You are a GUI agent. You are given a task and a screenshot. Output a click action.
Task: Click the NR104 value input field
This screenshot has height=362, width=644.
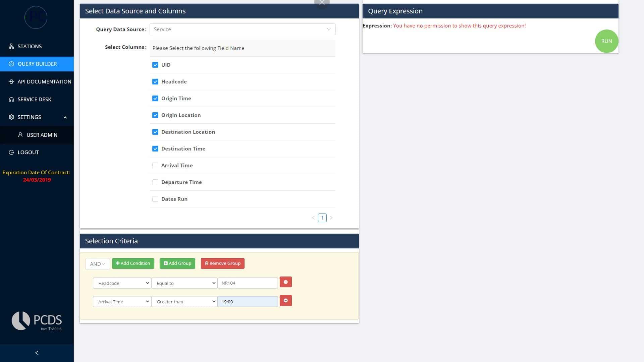pyautogui.click(x=248, y=283)
